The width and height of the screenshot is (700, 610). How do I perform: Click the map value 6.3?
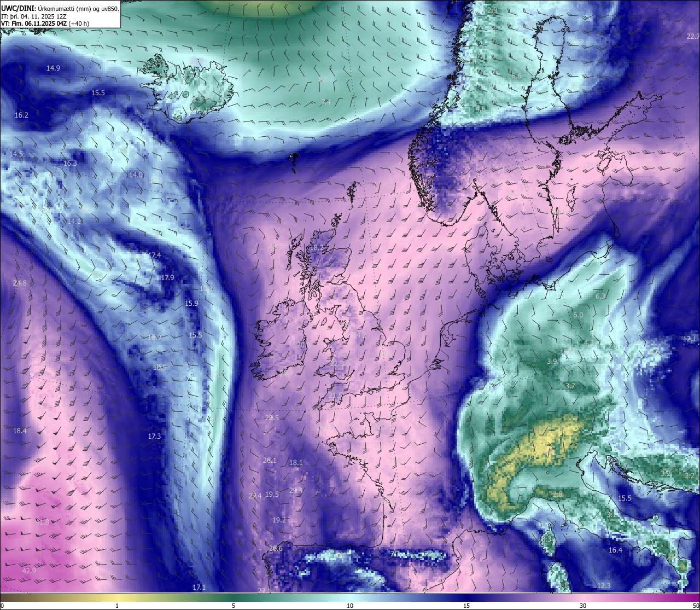click(x=600, y=296)
